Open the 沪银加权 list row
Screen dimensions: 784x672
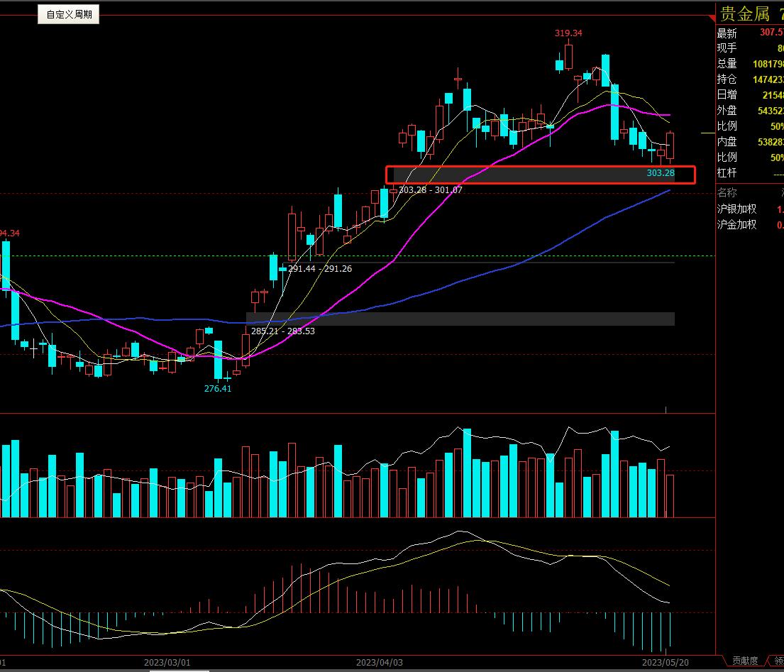tap(750, 209)
